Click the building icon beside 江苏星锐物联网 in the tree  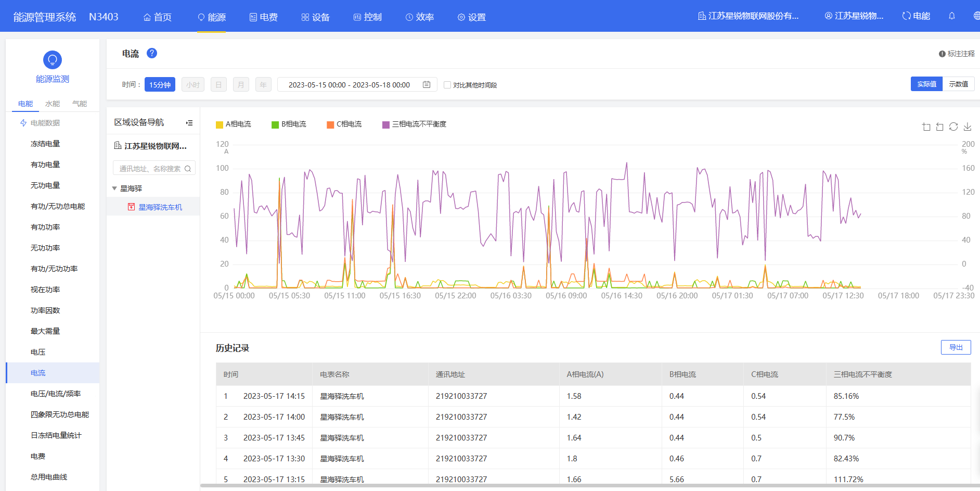point(118,146)
